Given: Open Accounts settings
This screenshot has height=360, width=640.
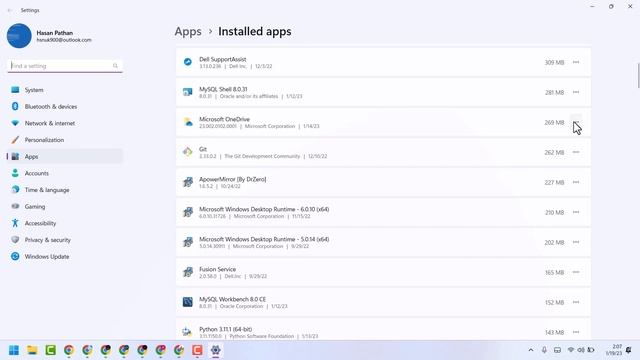Looking at the screenshot, I should pyautogui.click(x=65, y=173).
